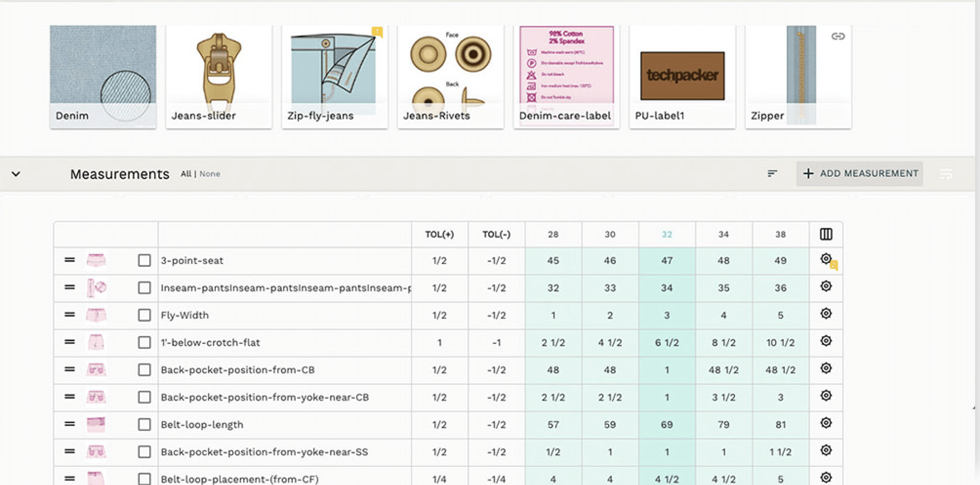Click value 10 1/2 under size 38
Viewport: 980px width, 485px height.
pyautogui.click(x=780, y=343)
